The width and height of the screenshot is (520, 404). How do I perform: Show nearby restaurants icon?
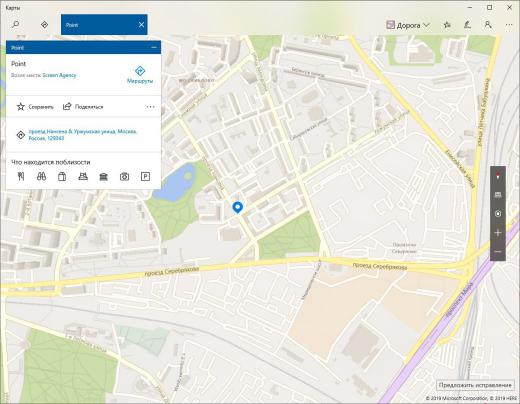click(21, 177)
